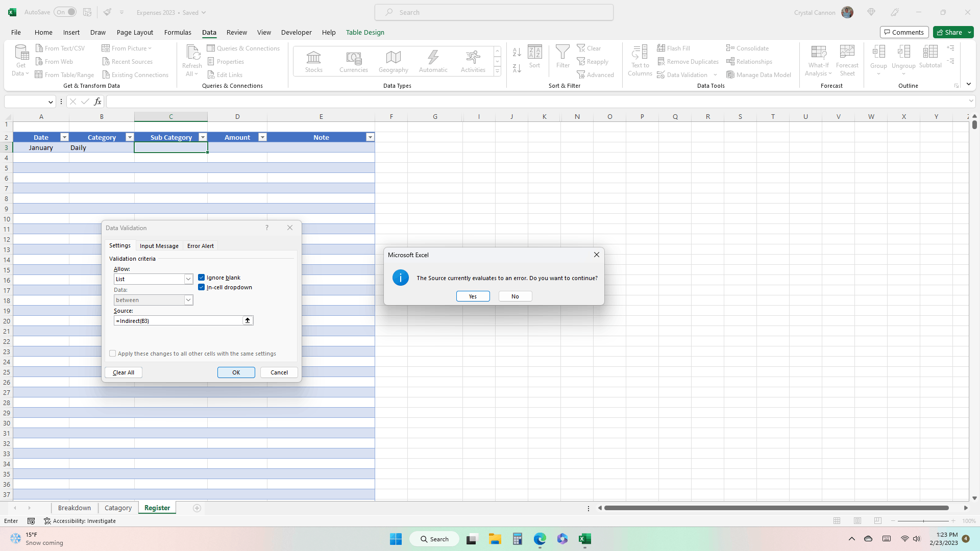Image resolution: width=980 pixels, height=551 pixels.
Task: Switch to the Error Alert tab
Action: pos(200,245)
